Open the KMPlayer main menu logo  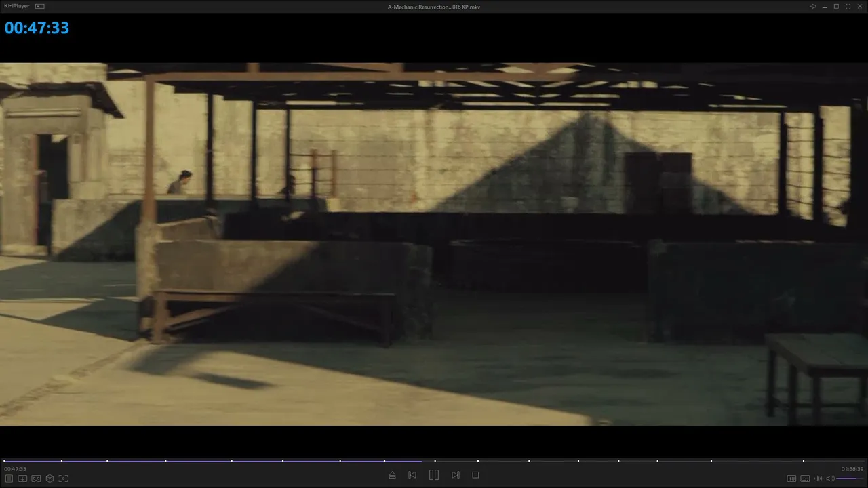pos(17,7)
